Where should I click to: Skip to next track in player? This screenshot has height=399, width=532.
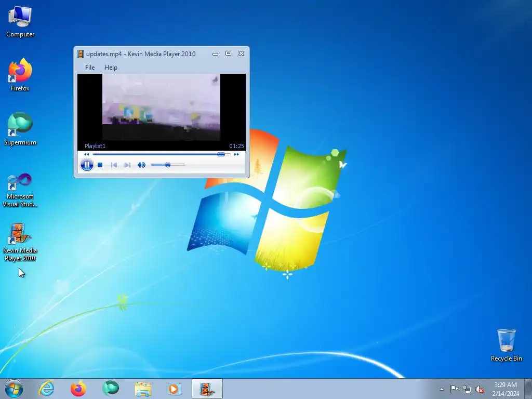pos(127,165)
